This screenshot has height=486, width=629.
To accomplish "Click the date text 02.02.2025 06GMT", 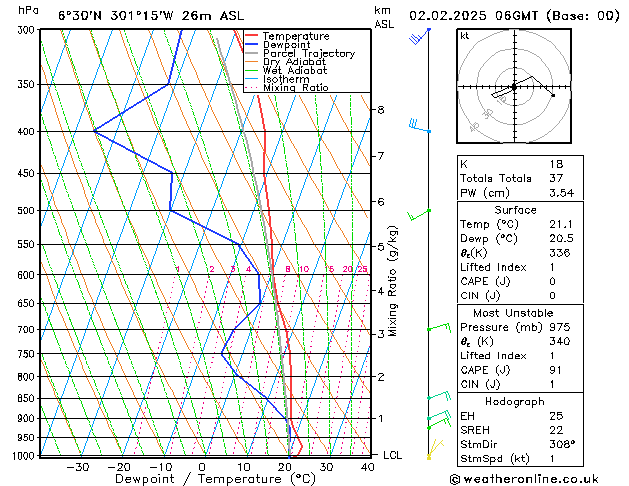I will point(474,16).
